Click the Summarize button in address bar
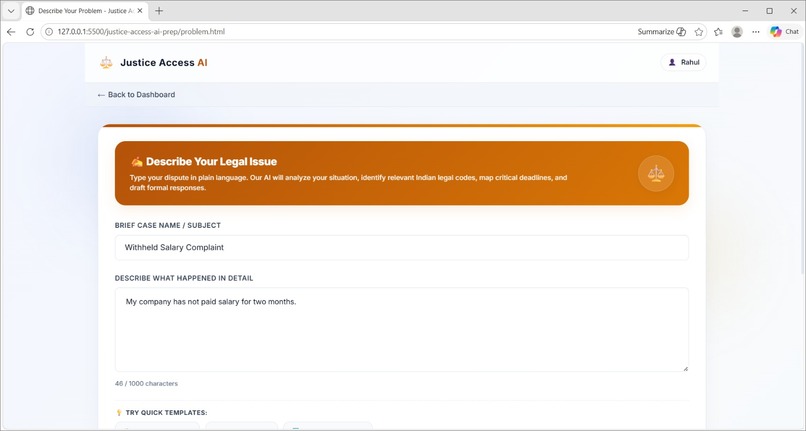Screen dimensions: 806x431 [x=662, y=32]
